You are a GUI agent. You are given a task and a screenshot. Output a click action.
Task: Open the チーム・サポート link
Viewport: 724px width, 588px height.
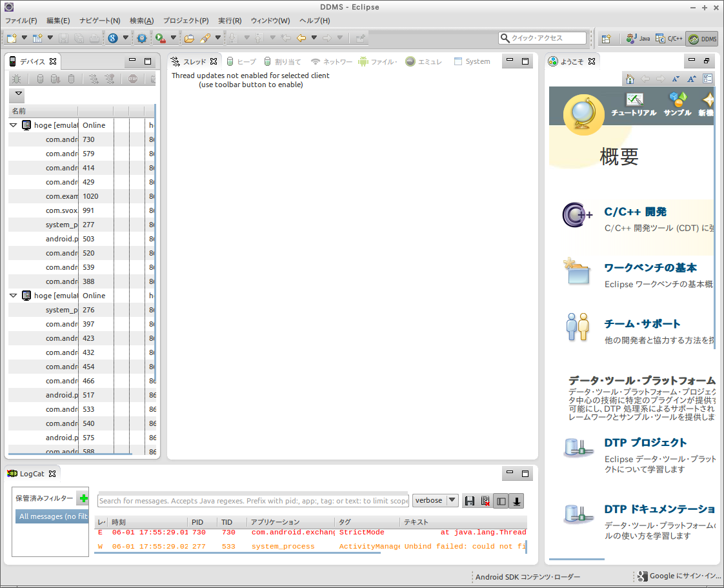pos(642,324)
